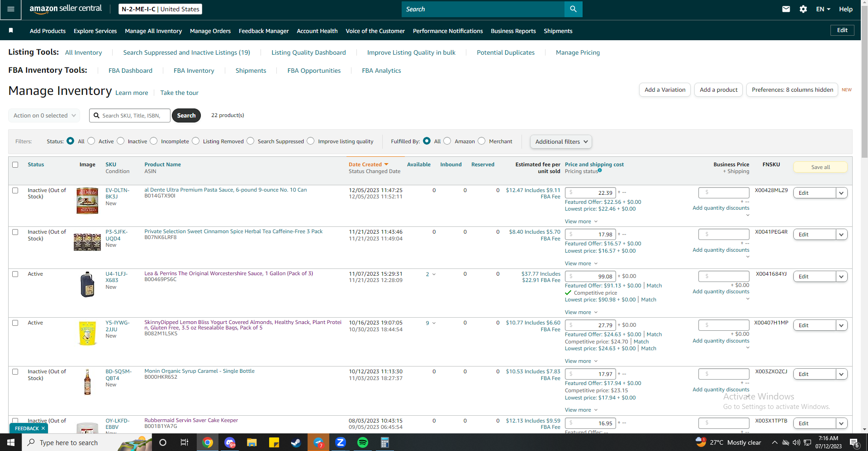Click the search magnifier button in header
868x451 pixels.
573,9
